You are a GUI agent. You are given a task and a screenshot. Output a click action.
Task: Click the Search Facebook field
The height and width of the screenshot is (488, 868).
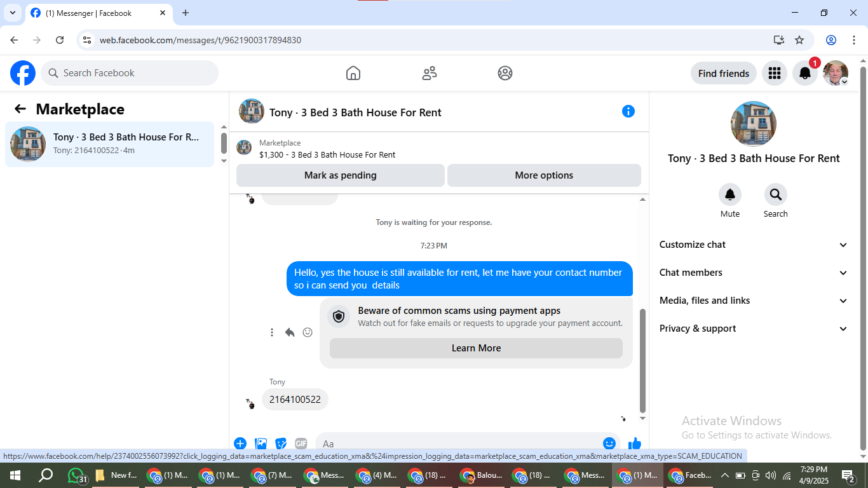point(130,73)
